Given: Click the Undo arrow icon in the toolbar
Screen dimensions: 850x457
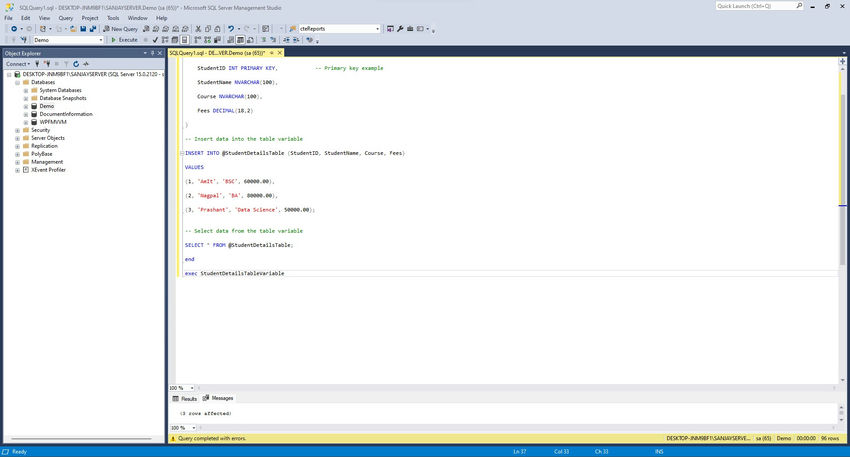Looking at the screenshot, I should 232,29.
